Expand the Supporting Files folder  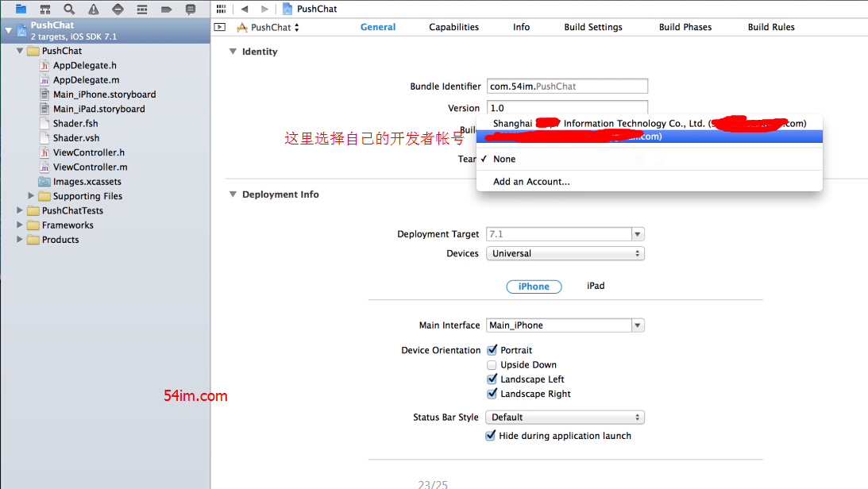pyautogui.click(x=32, y=196)
